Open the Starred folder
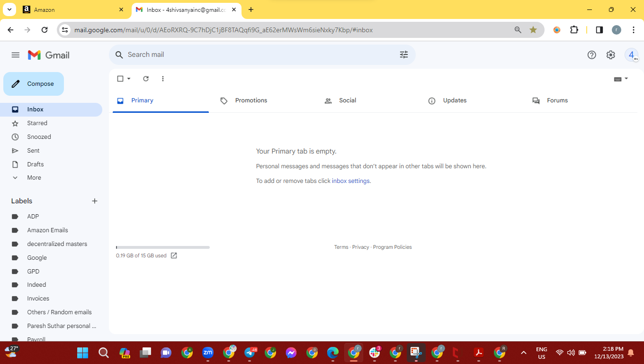This screenshot has height=364, width=644. coord(51,123)
